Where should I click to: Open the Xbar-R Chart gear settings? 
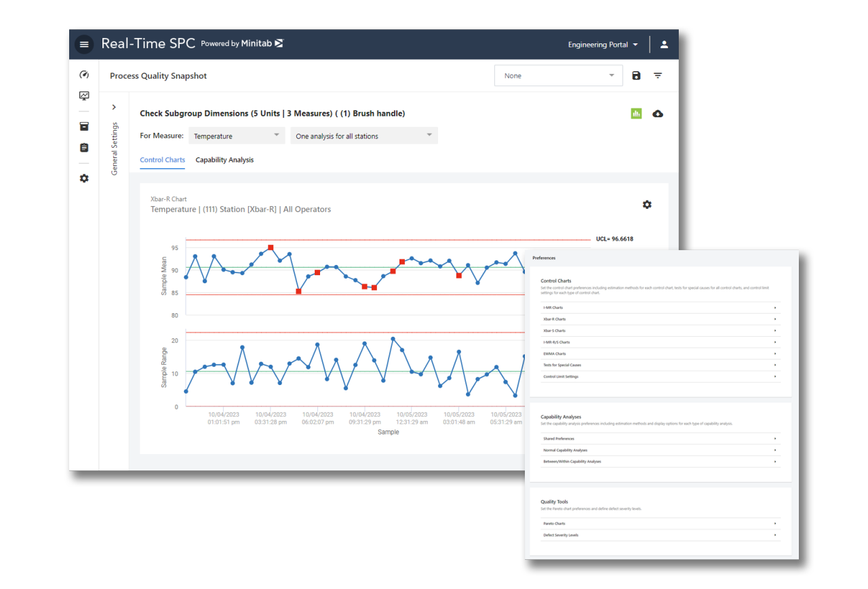(x=647, y=204)
